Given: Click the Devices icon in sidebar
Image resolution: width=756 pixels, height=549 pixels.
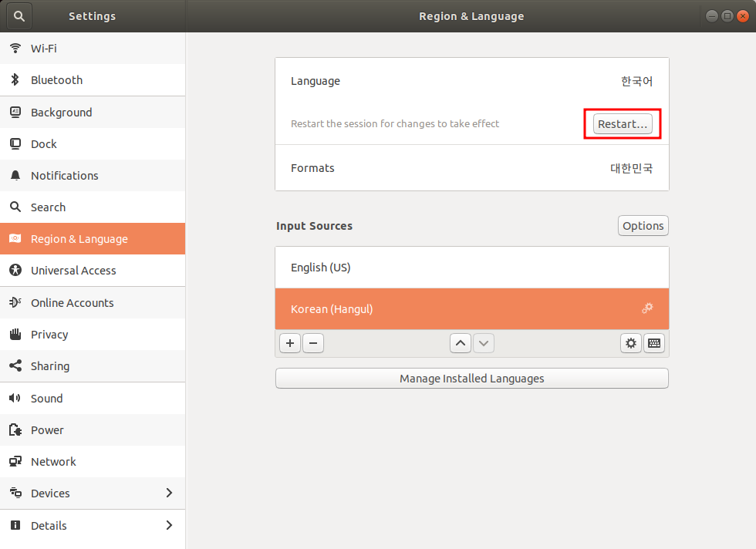Looking at the screenshot, I should point(15,493).
